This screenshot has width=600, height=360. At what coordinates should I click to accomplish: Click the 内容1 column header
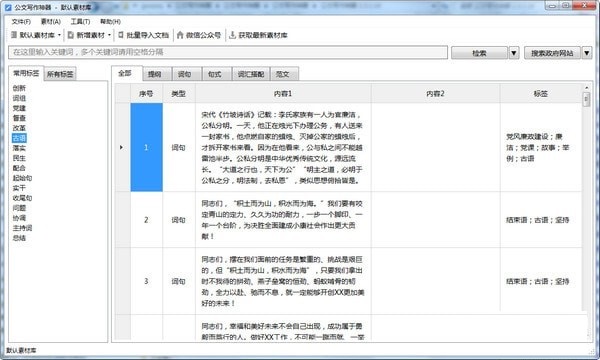tap(283, 93)
